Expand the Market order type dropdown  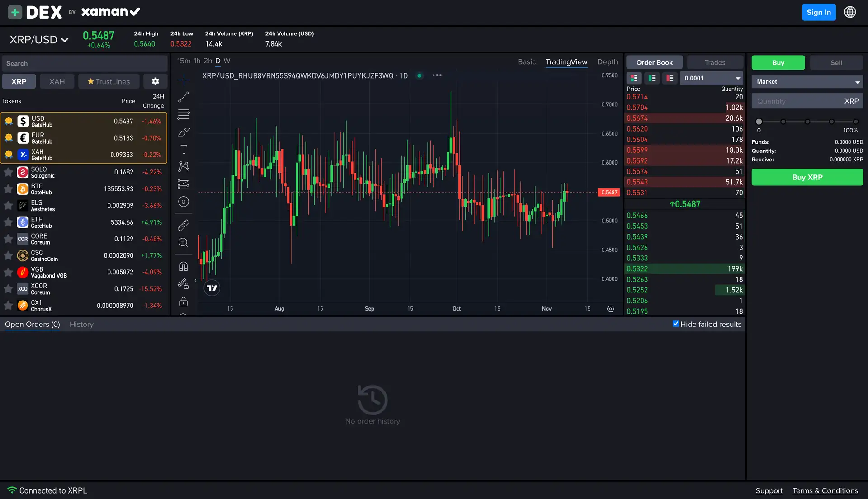pos(807,82)
